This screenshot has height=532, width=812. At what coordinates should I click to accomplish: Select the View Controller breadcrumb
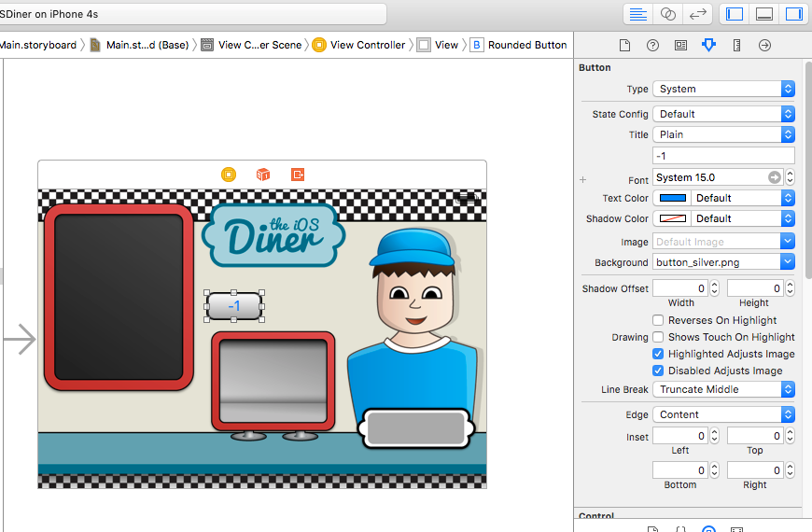359,45
